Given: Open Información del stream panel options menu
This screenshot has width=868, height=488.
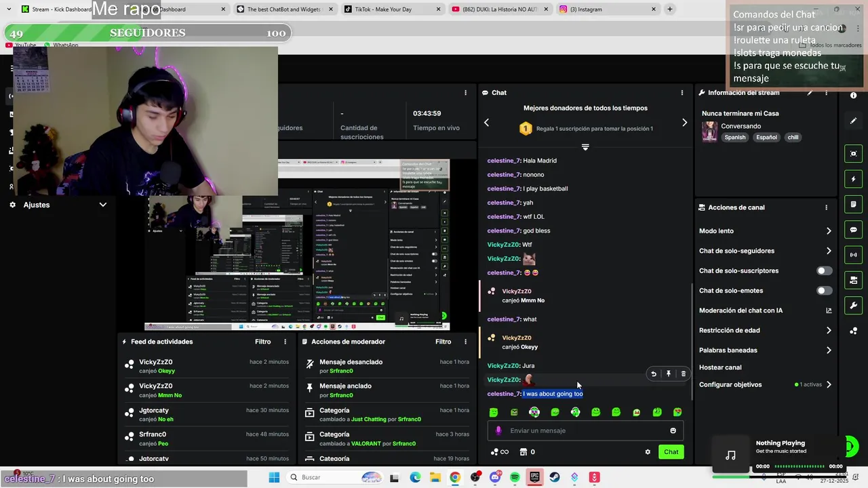Looking at the screenshot, I should click(x=826, y=93).
